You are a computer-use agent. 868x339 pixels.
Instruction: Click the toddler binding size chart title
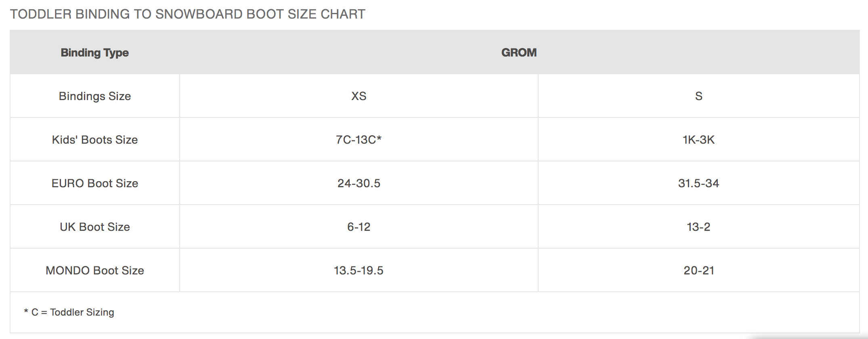187,14
